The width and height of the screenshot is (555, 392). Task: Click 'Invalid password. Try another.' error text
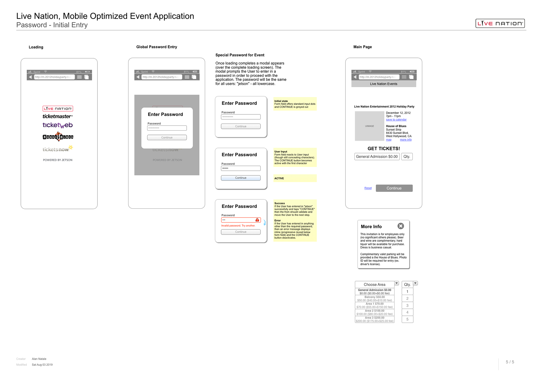click(x=238, y=226)
